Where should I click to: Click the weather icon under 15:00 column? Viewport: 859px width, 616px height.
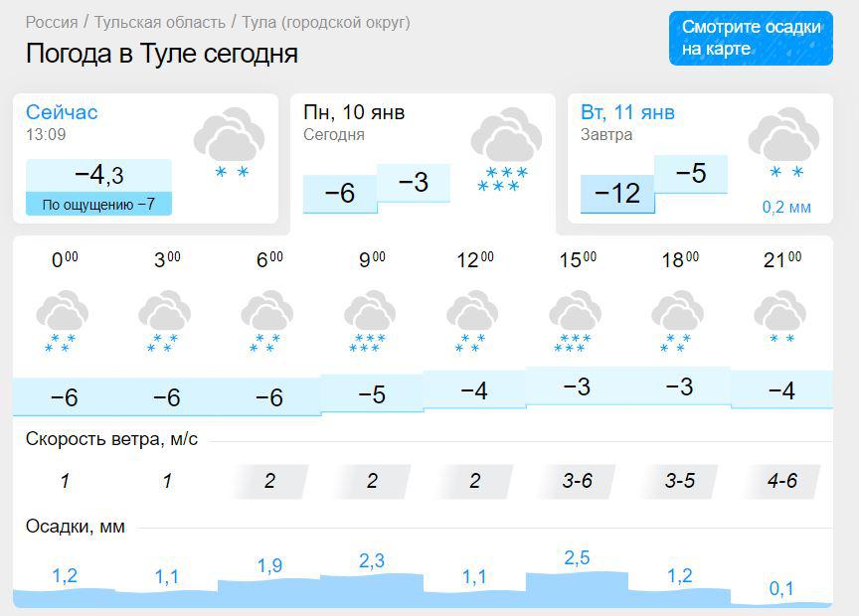pyautogui.click(x=575, y=322)
